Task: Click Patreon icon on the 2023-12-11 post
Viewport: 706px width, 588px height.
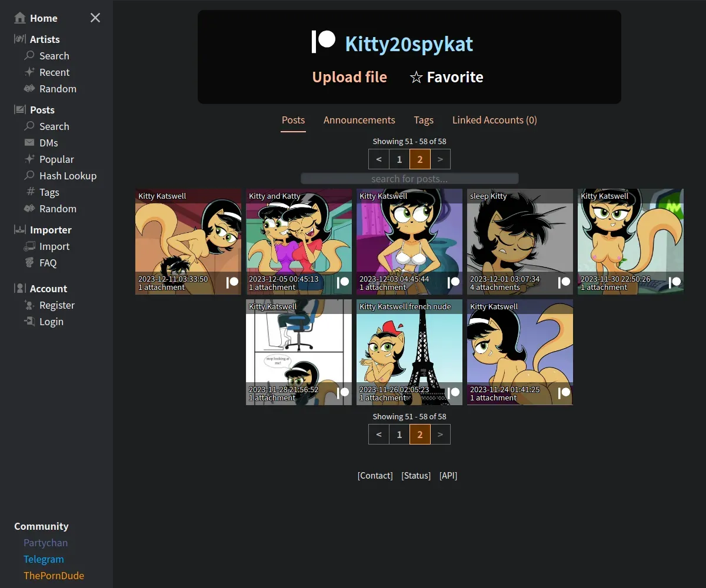Action: click(x=232, y=282)
